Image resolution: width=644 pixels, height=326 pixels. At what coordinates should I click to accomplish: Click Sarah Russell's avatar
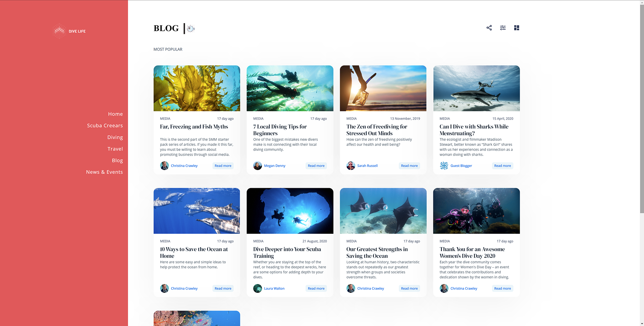click(351, 166)
